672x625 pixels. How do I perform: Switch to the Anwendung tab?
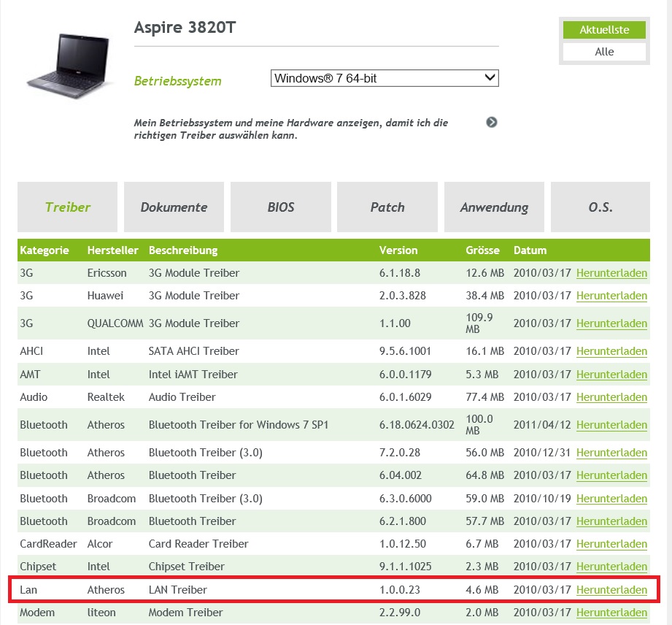(494, 207)
